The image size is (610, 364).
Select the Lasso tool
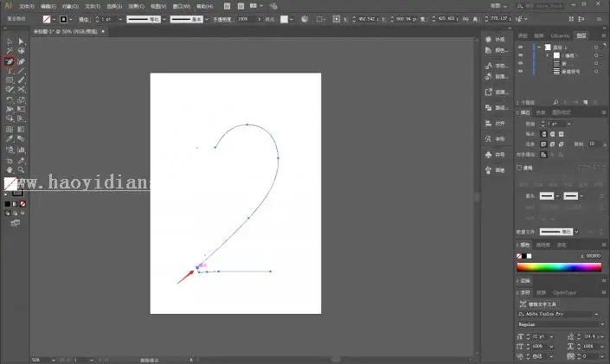pyautogui.click(x=21, y=51)
